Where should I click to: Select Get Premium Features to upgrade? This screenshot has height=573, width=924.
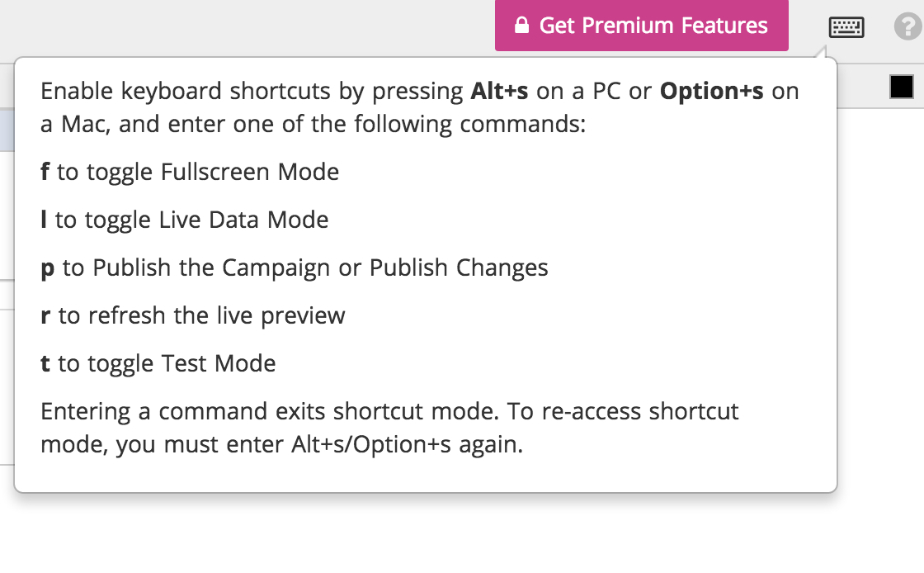[642, 26]
